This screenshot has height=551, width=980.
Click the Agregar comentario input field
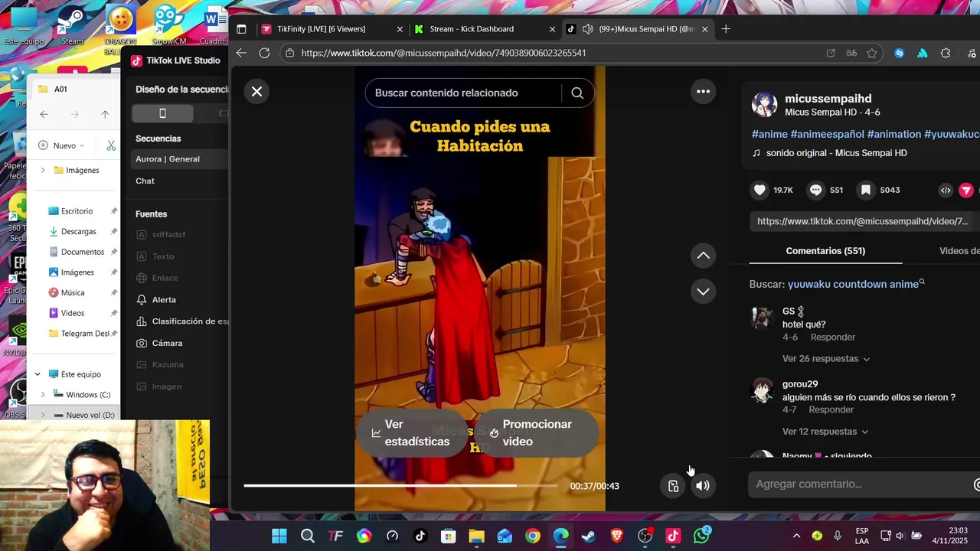[861, 484]
